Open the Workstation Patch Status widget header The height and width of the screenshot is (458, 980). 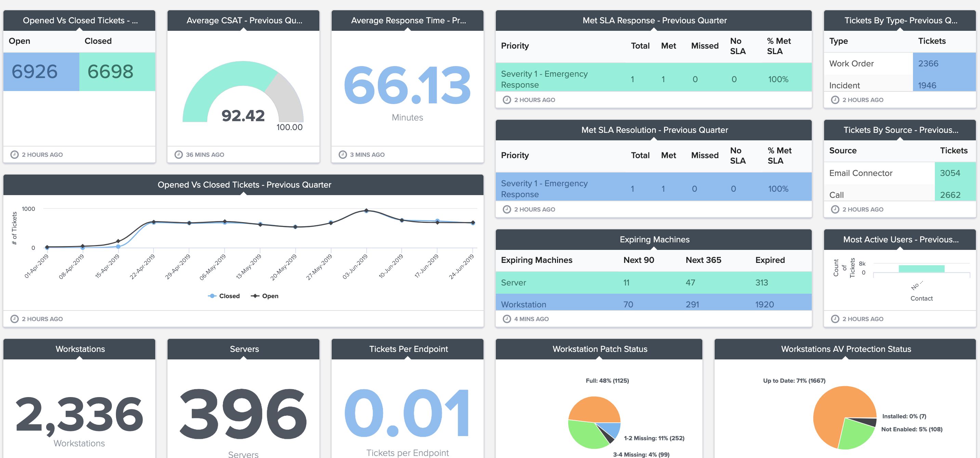[x=599, y=349]
